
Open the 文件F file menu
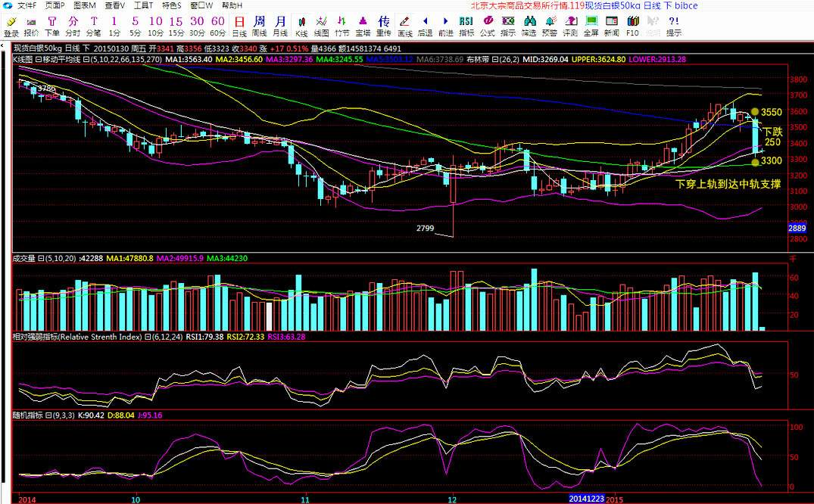(x=27, y=6)
